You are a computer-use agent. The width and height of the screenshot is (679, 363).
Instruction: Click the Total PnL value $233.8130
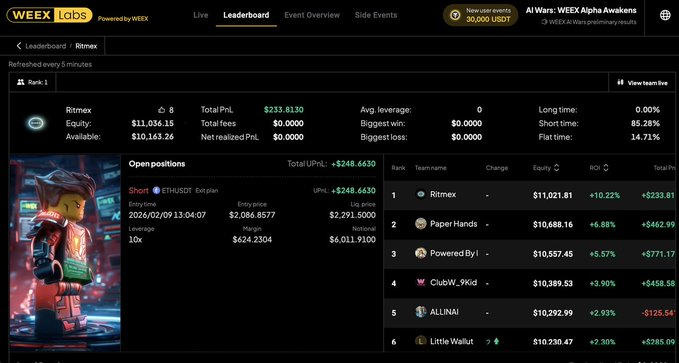point(284,110)
